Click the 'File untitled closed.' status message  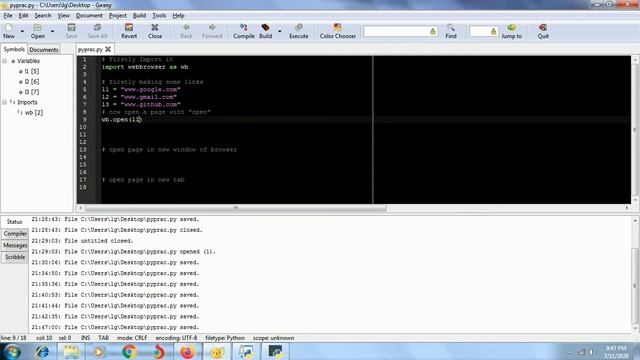tap(82, 241)
